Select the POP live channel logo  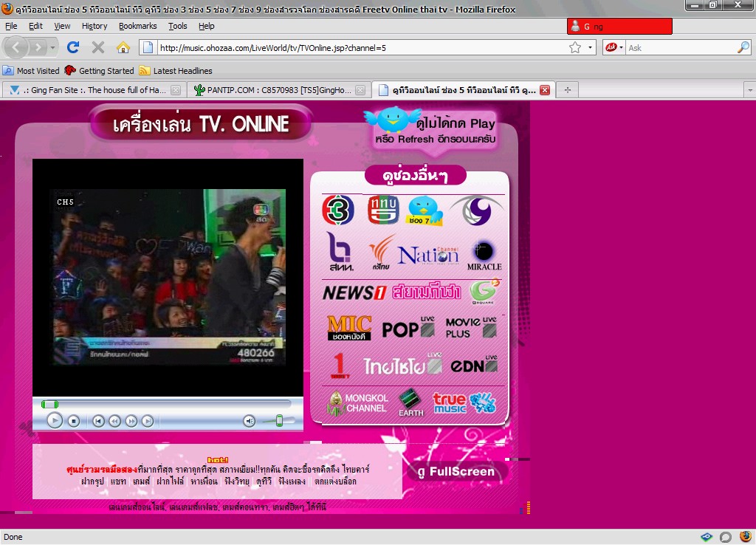pyautogui.click(x=408, y=327)
